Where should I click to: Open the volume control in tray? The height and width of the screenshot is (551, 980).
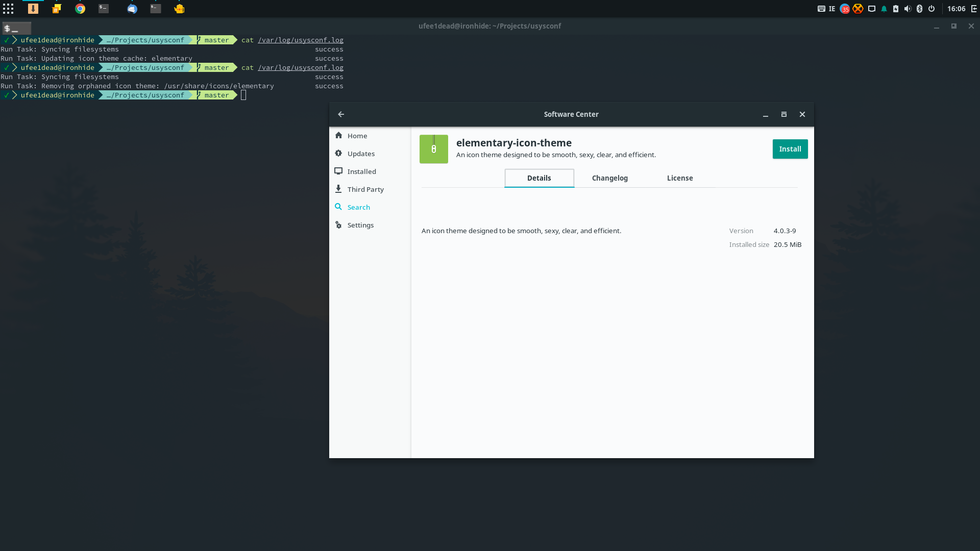(908, 9)
